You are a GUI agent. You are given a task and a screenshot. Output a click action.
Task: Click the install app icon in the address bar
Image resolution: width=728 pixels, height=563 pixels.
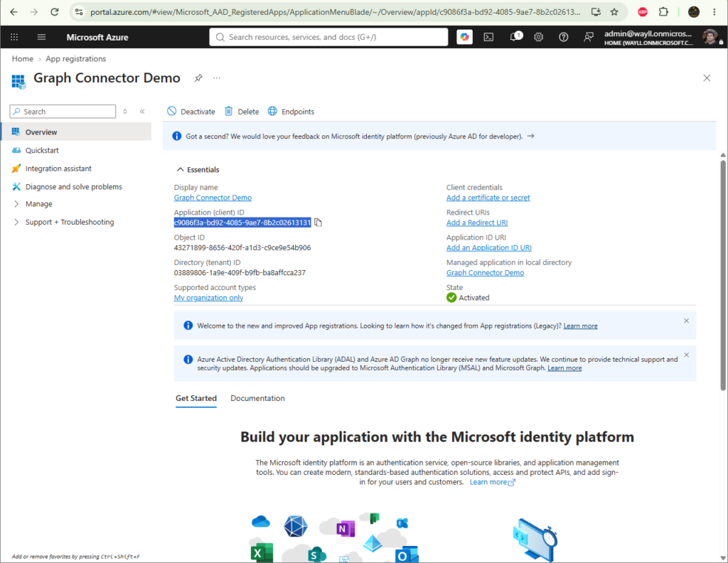(596, 12)
